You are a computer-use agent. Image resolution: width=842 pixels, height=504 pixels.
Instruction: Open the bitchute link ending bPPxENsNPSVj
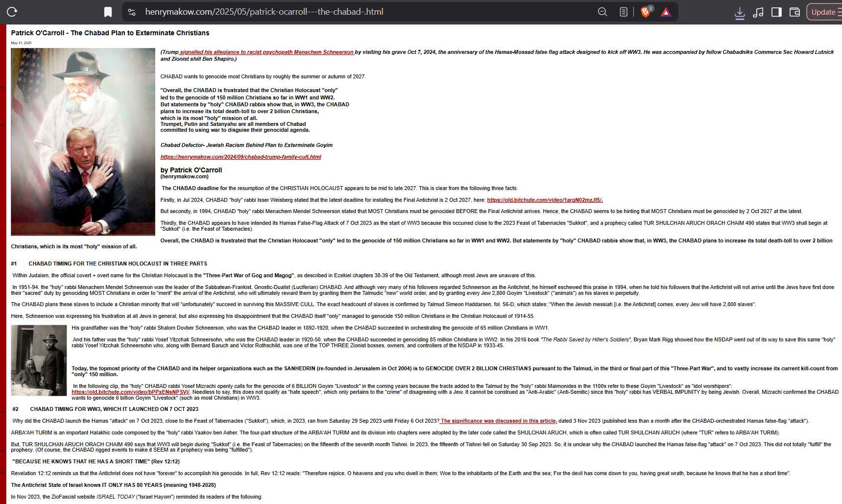(x=130, y=392)
